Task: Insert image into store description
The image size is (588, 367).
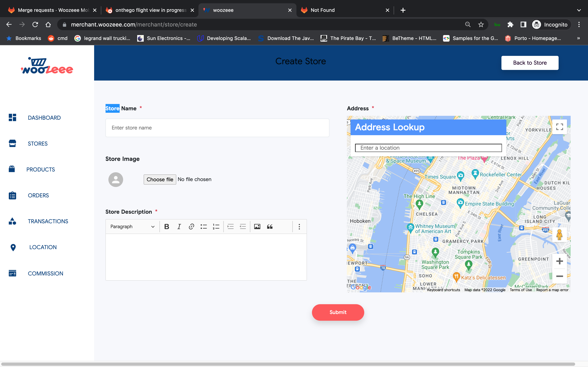Action: 257,227
